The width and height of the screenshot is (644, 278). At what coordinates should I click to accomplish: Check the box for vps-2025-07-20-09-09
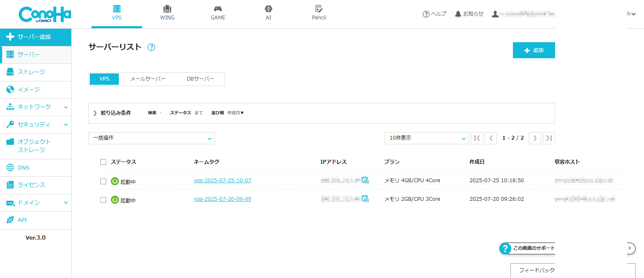[103, 200]
